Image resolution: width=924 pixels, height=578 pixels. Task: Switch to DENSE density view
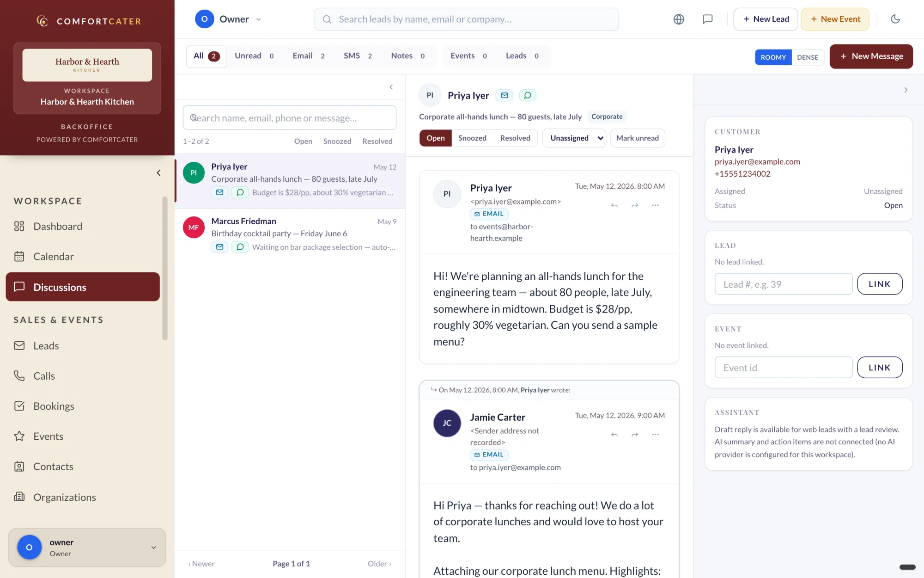coord(807,57)
